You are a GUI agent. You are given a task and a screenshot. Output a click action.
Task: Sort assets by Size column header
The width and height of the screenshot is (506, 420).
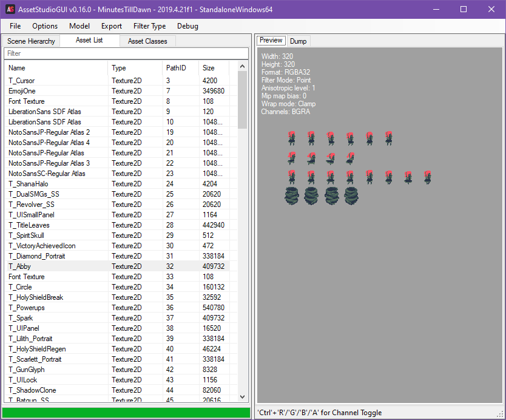point(214,68)
